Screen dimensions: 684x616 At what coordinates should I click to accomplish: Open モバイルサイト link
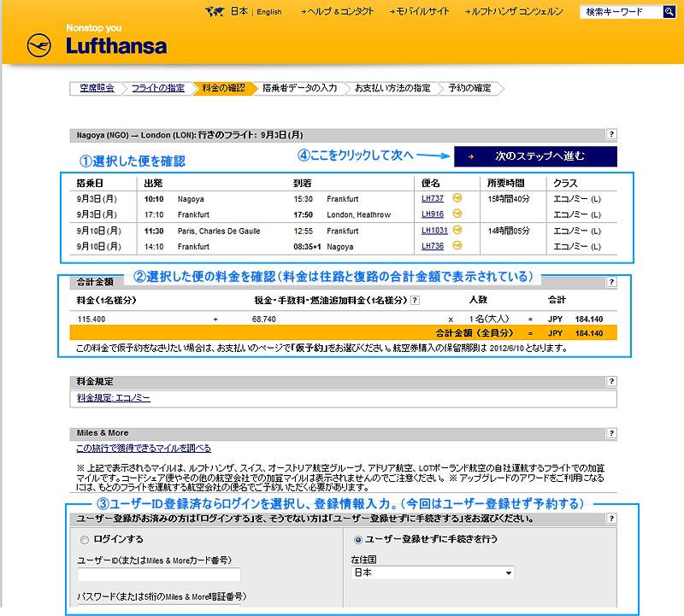click(419, 12)
